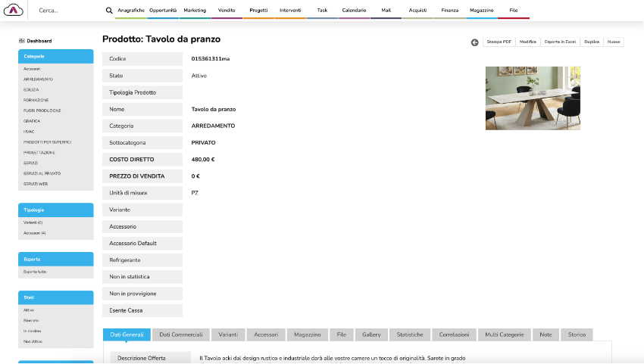Viewport: 644px width, 364px height.
Task: Click the cloud logo home icon
Action: pos(14,11)
